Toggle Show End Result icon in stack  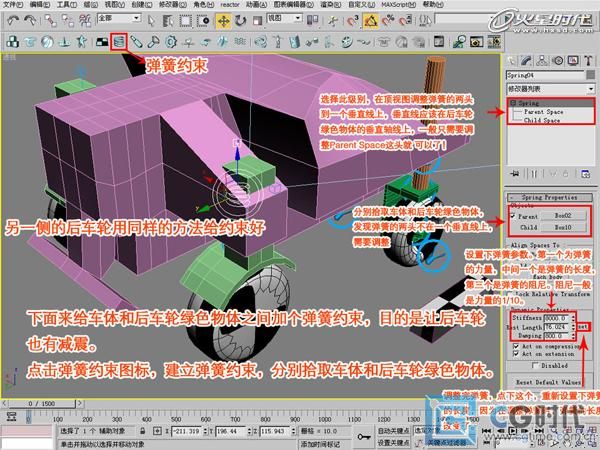[x=534, y=174]
